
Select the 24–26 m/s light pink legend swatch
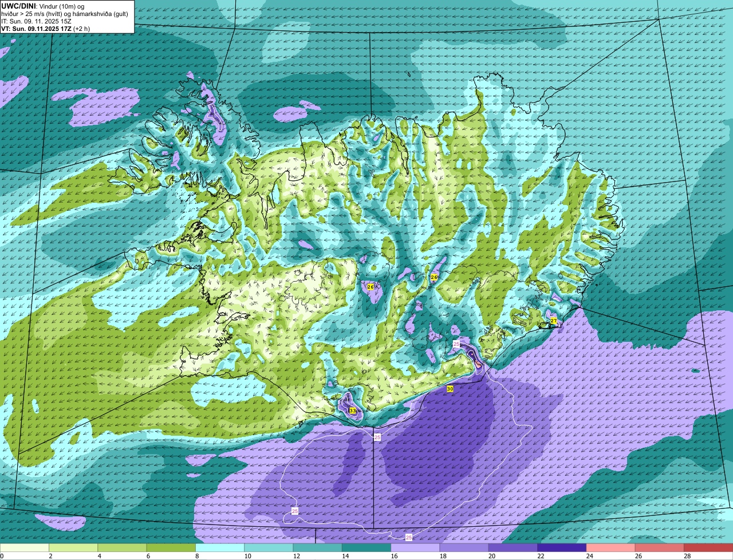[611, 548]
